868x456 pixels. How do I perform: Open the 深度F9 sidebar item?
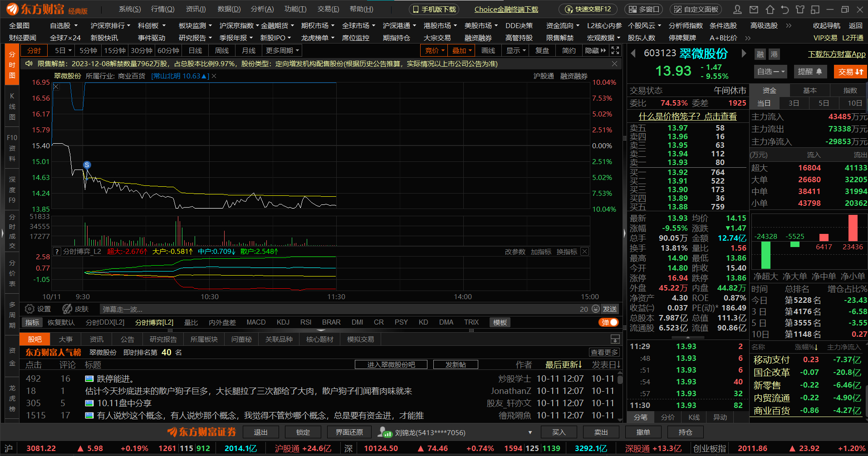click(12, 190)
